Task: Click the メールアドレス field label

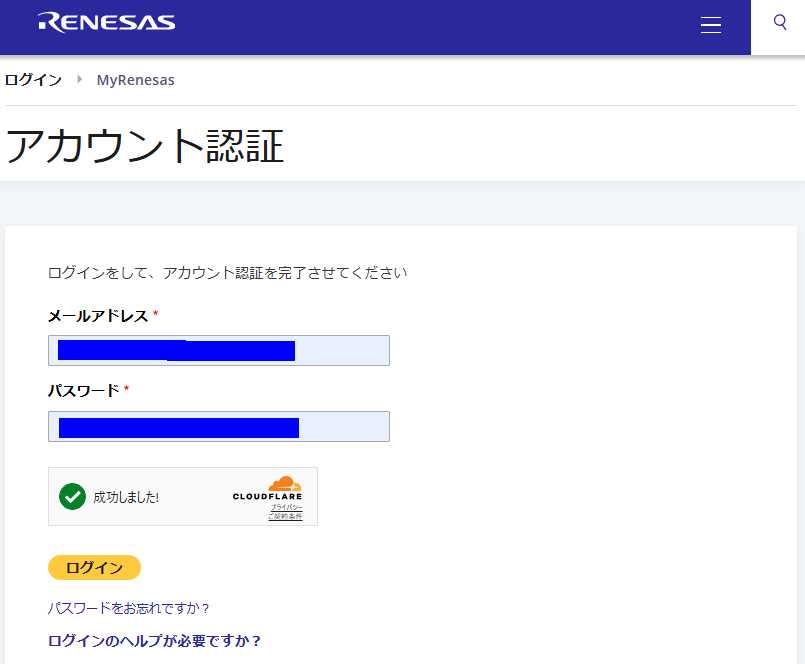Action: [x=98, y=316]
